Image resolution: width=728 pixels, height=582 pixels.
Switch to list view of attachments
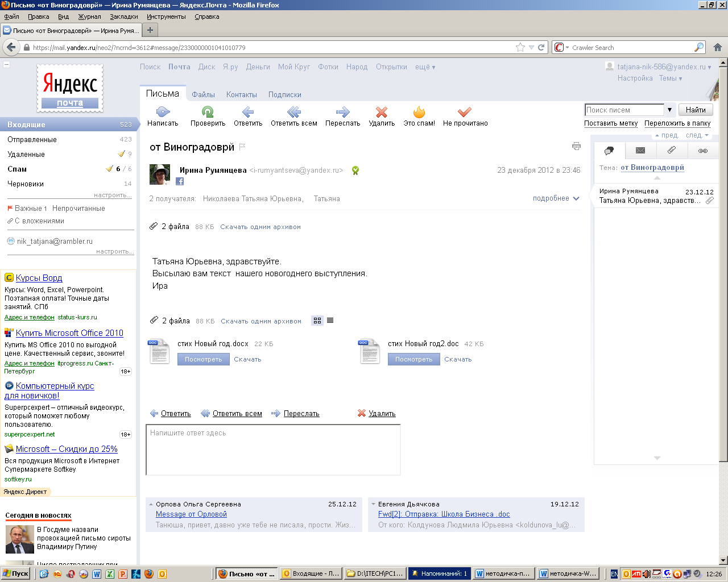click(330, 321)
